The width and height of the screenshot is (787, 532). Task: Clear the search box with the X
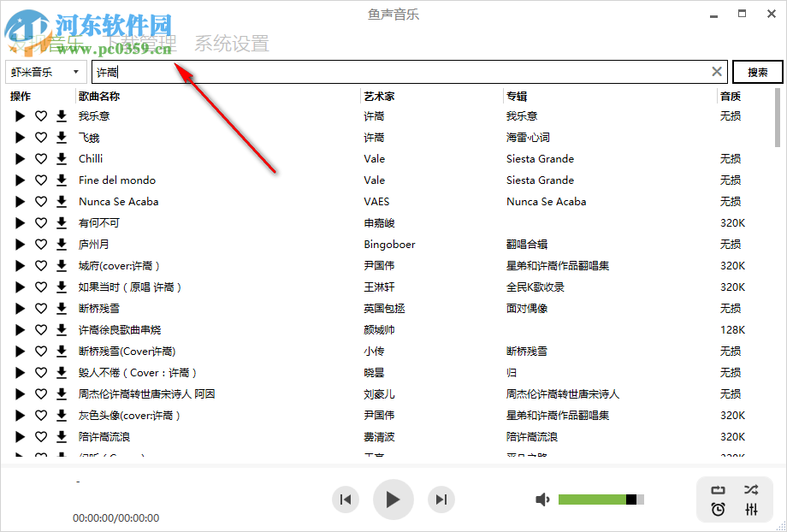[717, 72]
